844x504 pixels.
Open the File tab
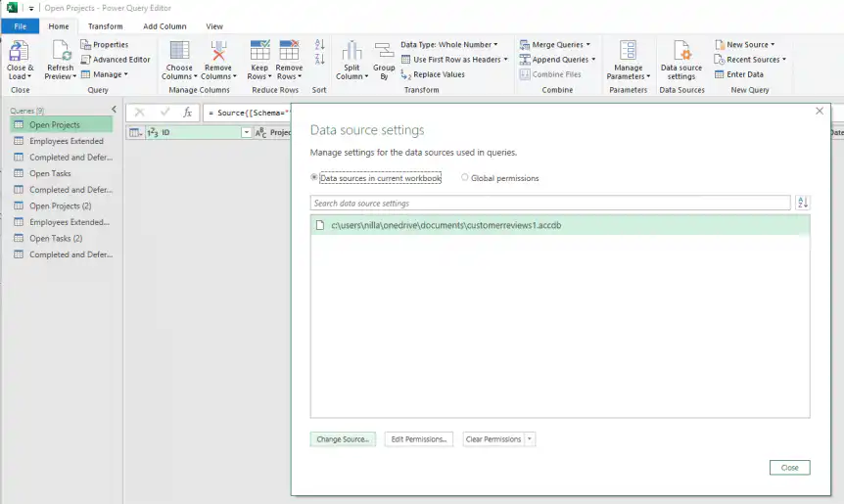click(20, 26)
